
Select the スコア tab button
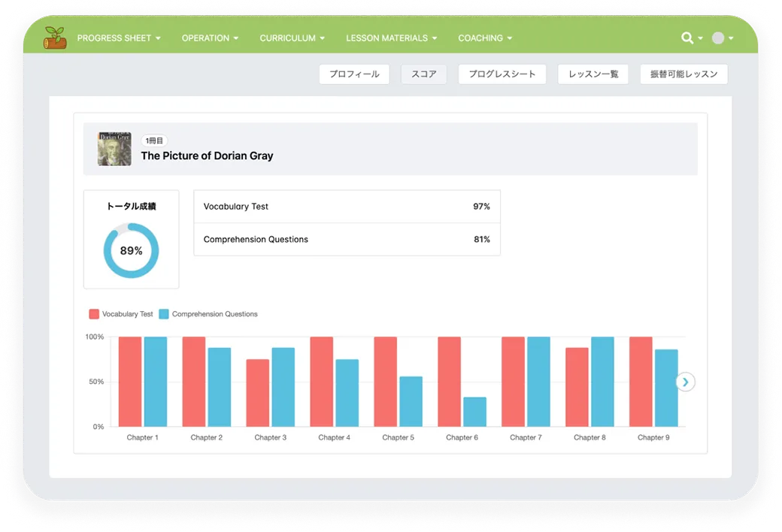[424, 74]
